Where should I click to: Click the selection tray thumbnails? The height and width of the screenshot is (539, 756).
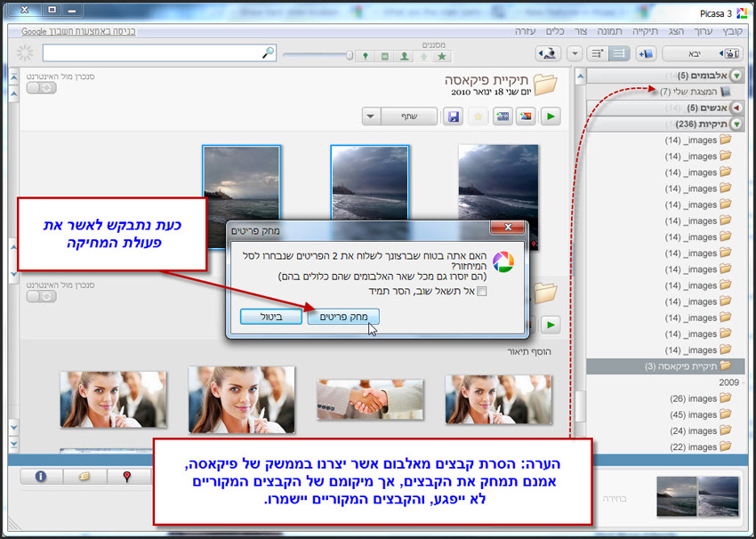click(697, 496)
